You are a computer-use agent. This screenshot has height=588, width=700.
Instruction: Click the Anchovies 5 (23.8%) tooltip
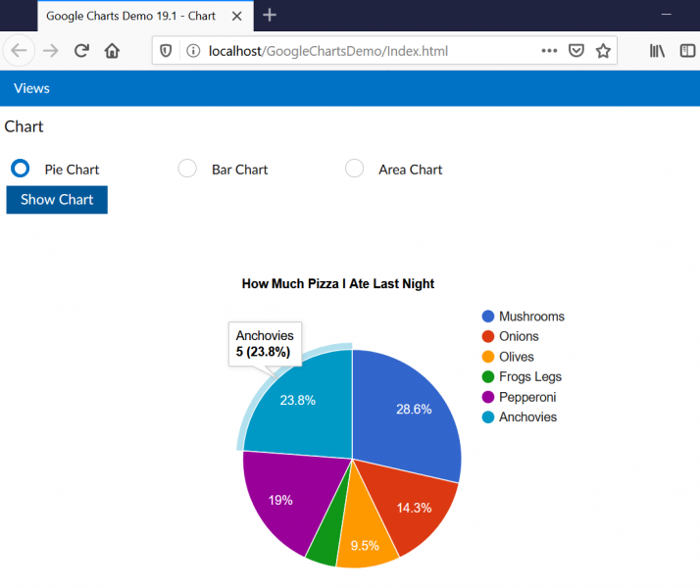point(265,344)
